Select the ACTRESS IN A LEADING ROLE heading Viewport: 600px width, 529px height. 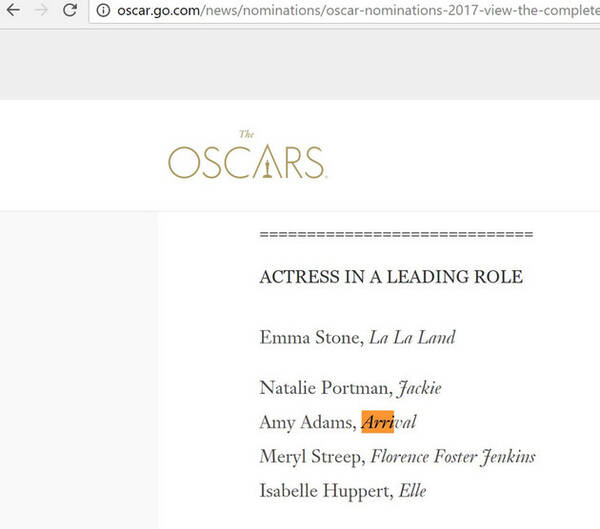[391, 277]
